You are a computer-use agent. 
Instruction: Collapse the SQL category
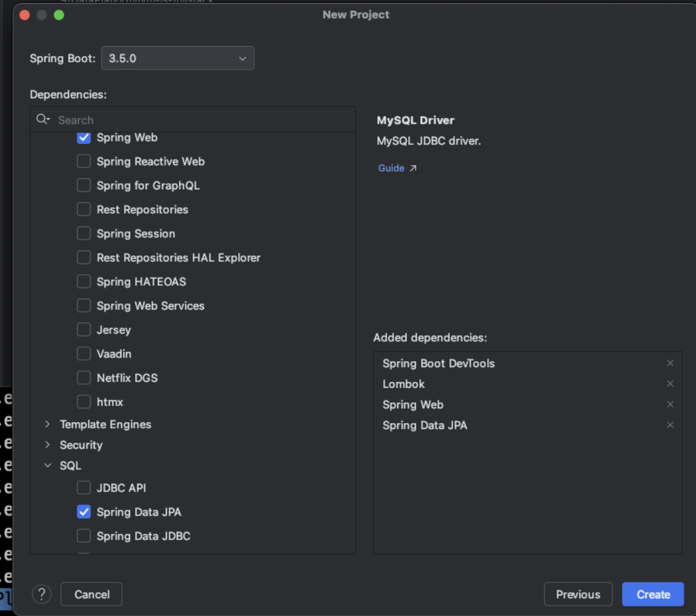tap(48, 465)
